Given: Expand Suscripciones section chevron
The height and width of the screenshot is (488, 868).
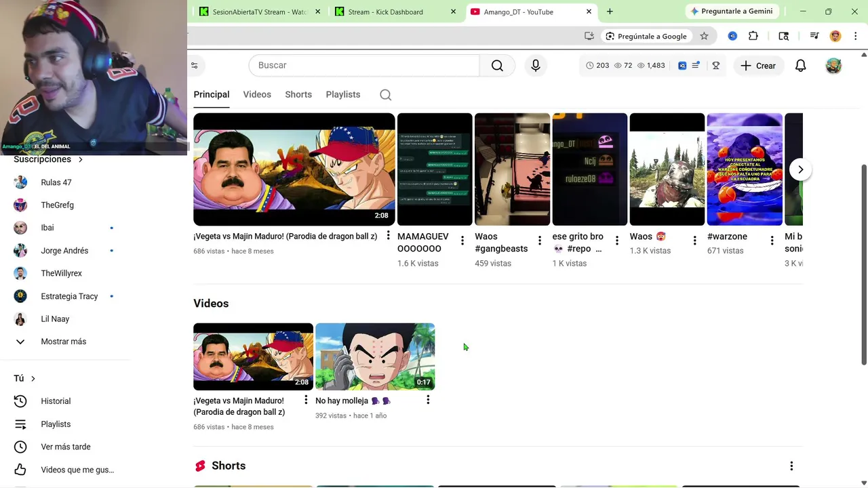Looking at the screenshot, I should point(80,159).
